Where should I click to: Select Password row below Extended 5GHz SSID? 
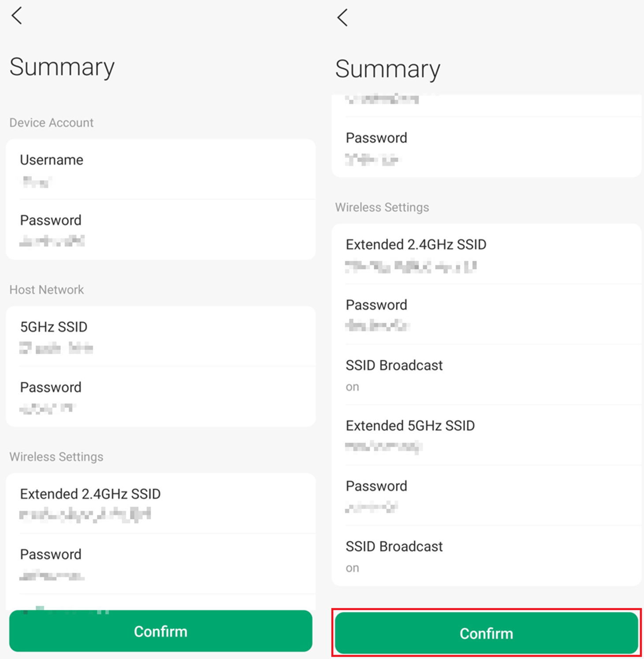coord(486,495)
